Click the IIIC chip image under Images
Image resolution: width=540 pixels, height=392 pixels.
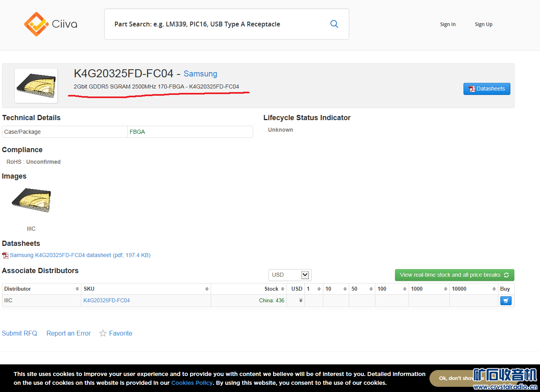click(x=31, y=200)
